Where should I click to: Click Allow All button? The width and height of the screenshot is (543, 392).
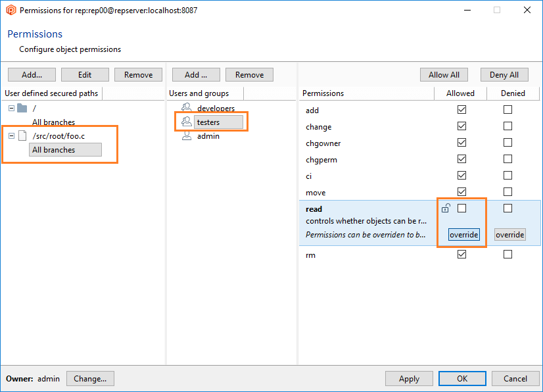click(x=444, y=74)
